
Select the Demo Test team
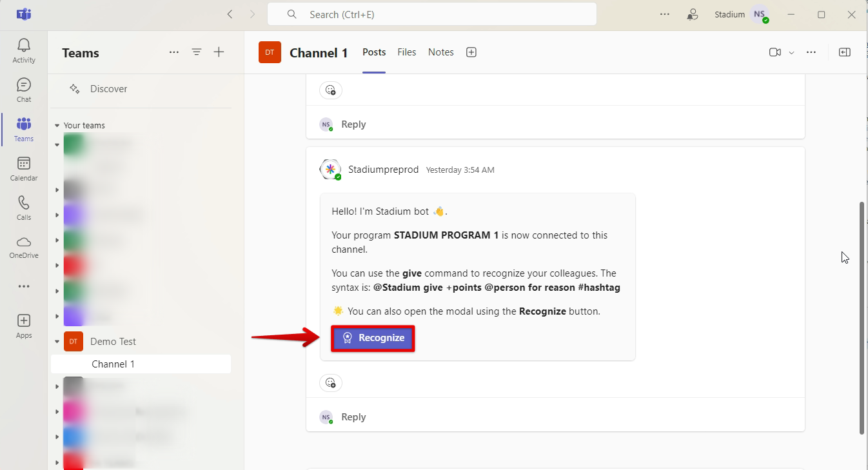click(113, 342)
